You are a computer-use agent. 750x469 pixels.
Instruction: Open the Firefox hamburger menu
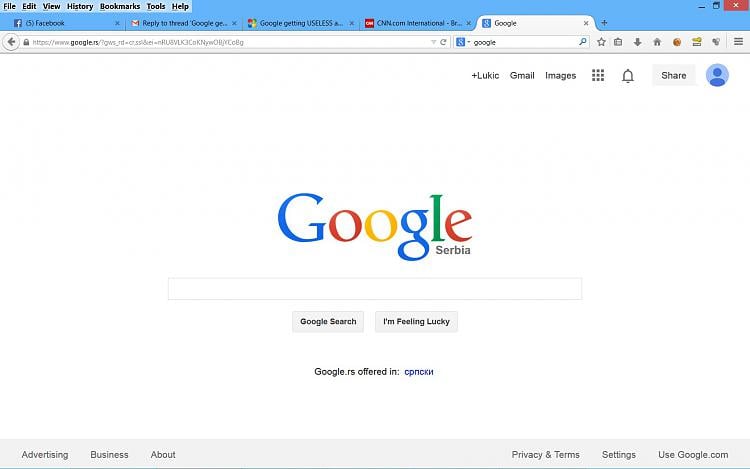739,42
